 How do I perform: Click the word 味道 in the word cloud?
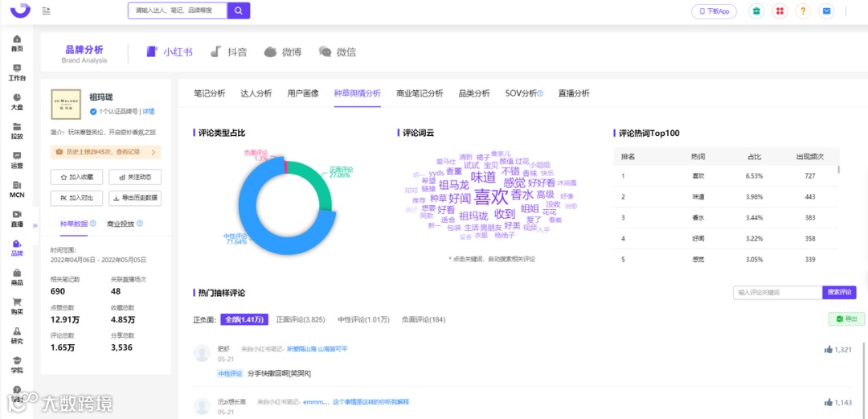click(483, 177)
